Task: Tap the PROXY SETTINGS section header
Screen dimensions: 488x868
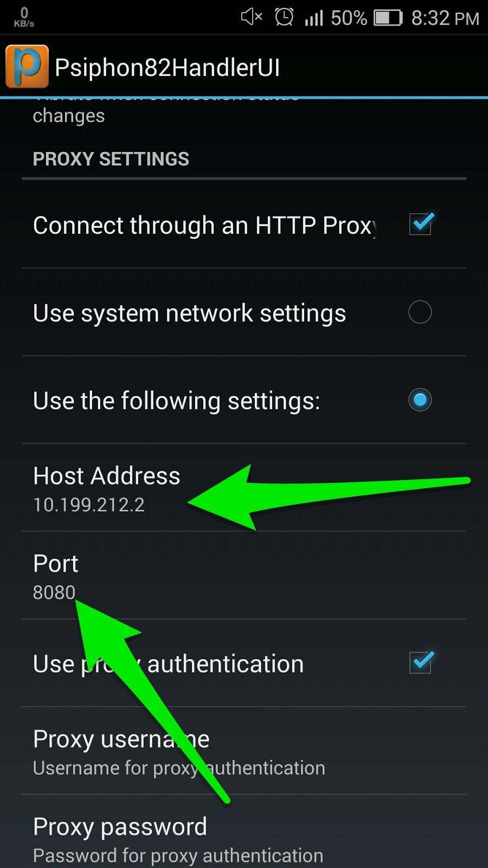Action: point(111,159)
